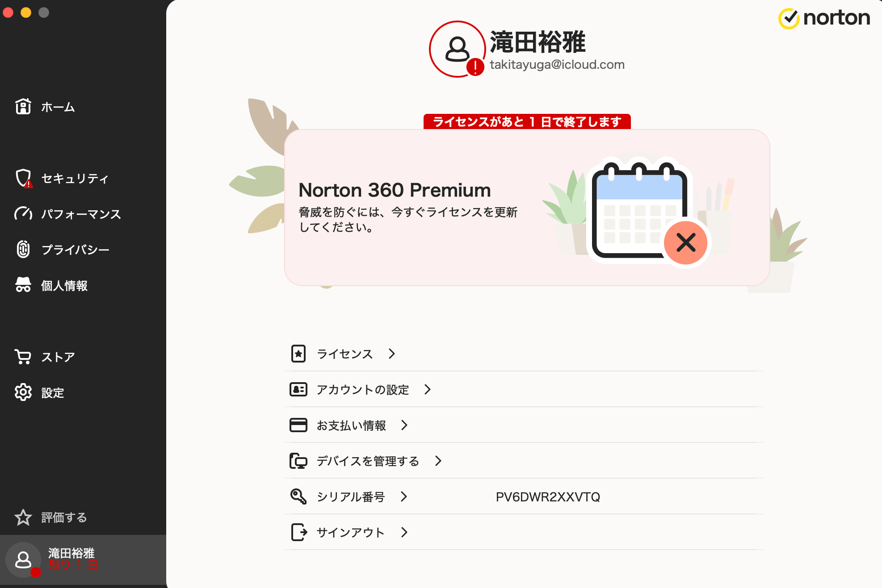Expand the お支払い情報 chevron
Image resolution: width=882 pixels, height=588 pixels.
pyautogui.click(x=404, y=425)
